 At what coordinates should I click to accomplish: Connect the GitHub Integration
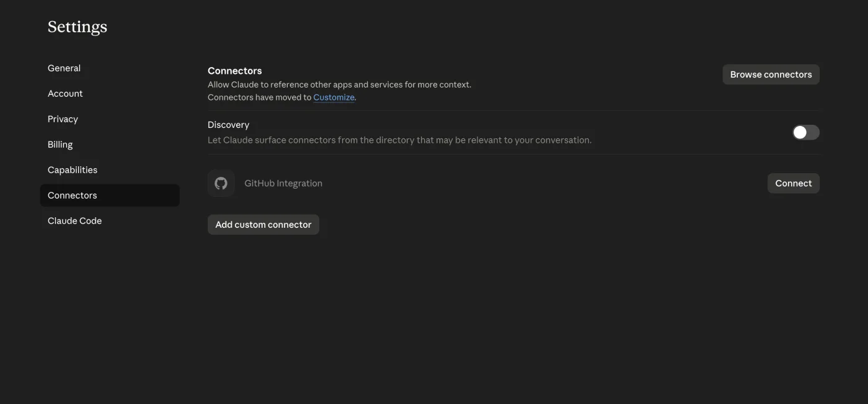pos(793,183)
